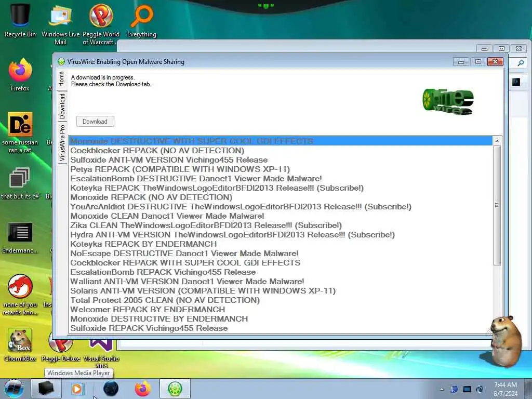532x399 pixels.
Task: Open the Everything search desktop icon
Action: pyautogui.click(x=141, y=20)
